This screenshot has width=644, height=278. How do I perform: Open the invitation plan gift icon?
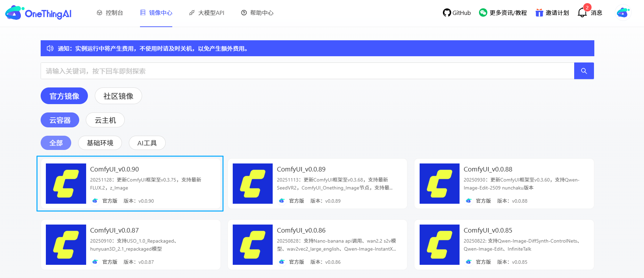pyautogui.click(x=539, y=13)
